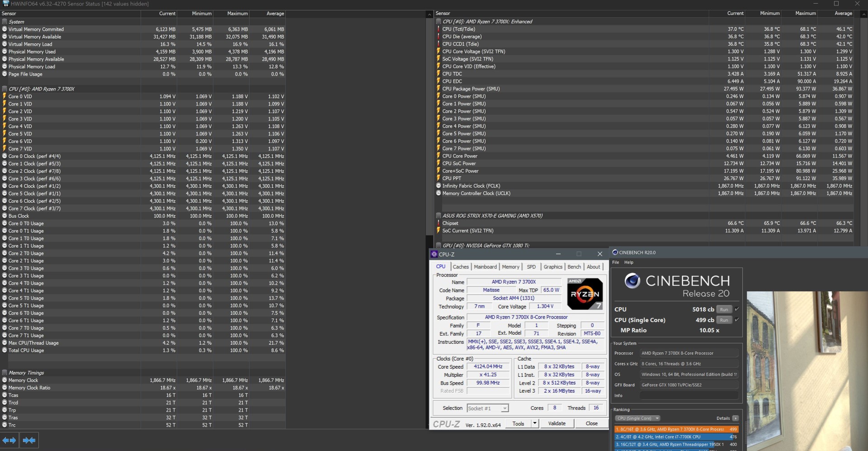Open the CPU (Single Core) ranking dropdown

pos(638,418)
